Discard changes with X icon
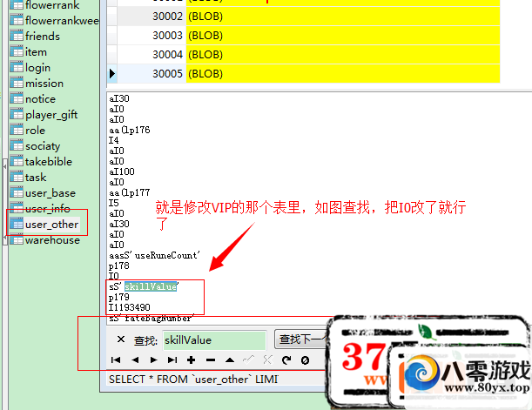The image size is (532, 410). (x=267, y=360)
